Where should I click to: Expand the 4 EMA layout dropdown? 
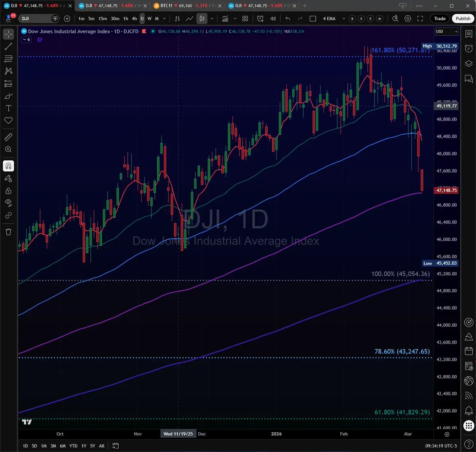pos(344,19)
